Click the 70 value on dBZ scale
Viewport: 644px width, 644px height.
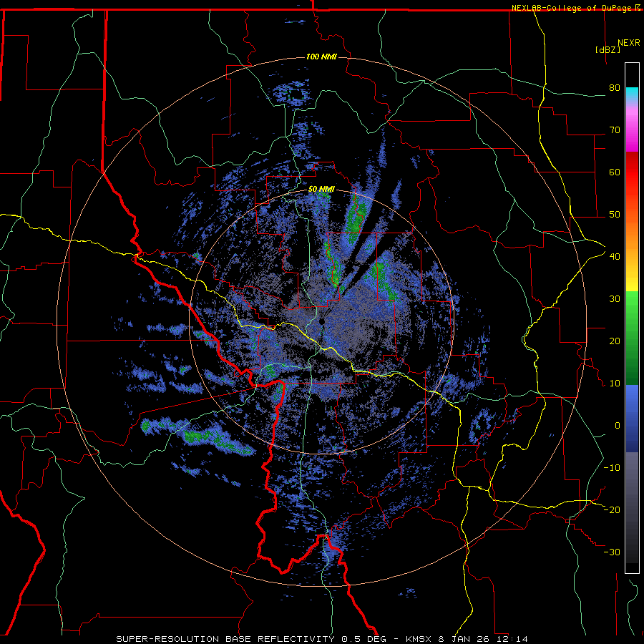pyautogui.click(x=615, y=130)
